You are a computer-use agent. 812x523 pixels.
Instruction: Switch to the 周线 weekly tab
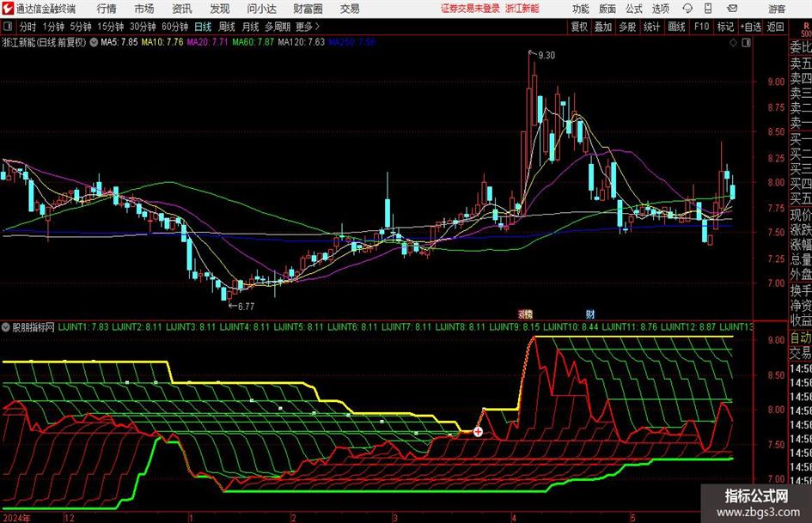pos(227,27)
